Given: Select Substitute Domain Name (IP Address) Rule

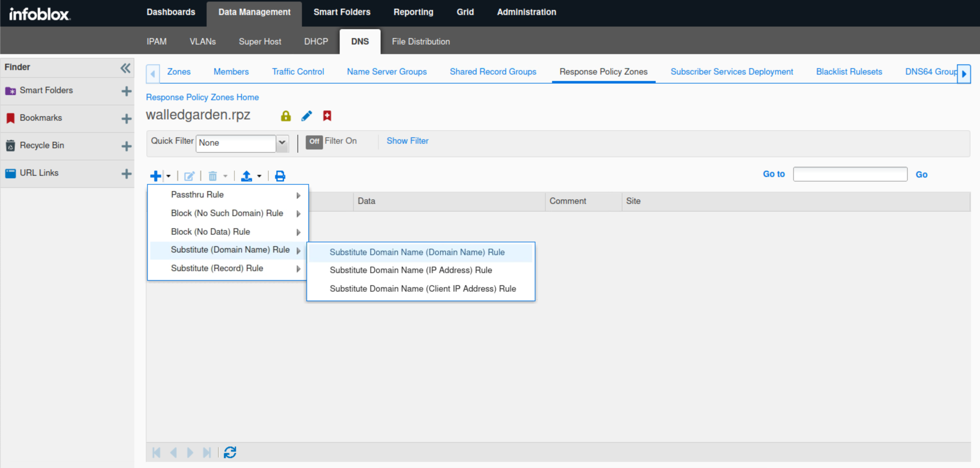Looking at the screenshot, I should tap(410, 270).
